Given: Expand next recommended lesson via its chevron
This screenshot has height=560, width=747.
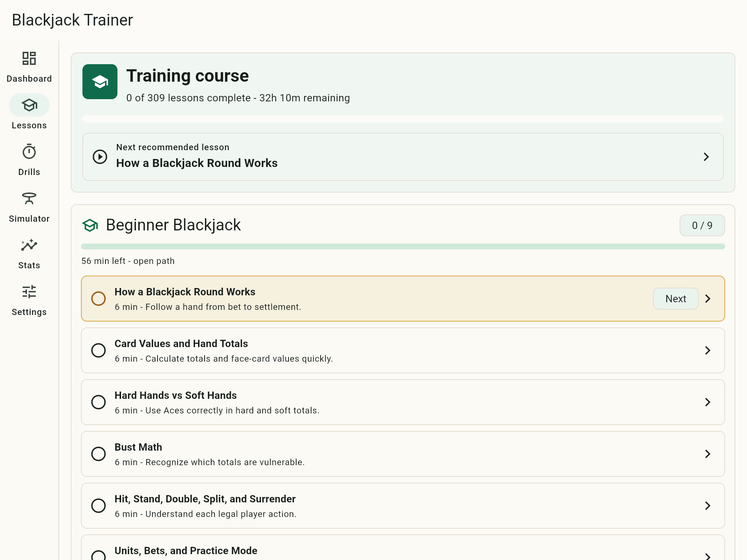Looking at the screenshot, I should (x=707, y=157).
